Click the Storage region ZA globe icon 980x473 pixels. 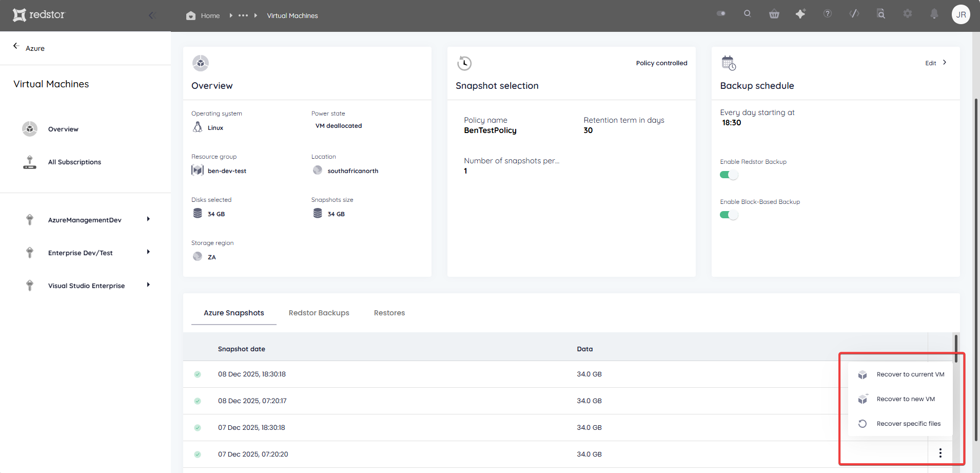(198, 256)
